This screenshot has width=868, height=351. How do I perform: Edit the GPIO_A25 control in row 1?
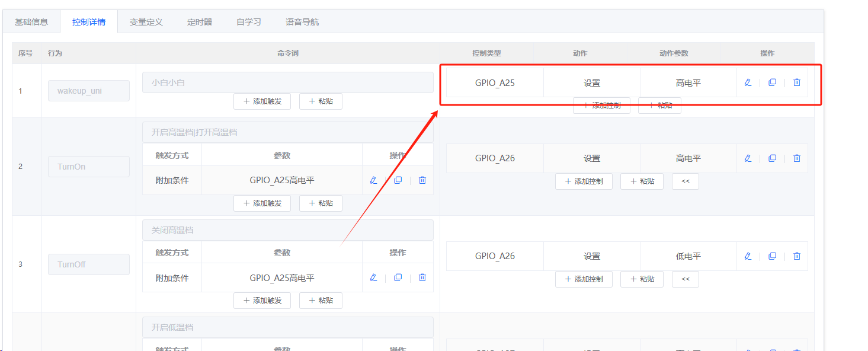[x=748, y=82]
